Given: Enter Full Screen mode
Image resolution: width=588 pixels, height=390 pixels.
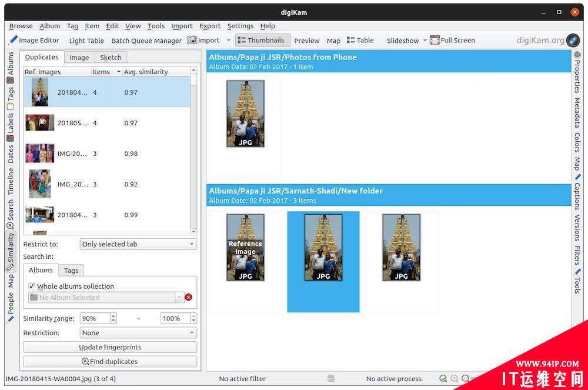Looking at the screenshot, I should (x=453, y=41).
